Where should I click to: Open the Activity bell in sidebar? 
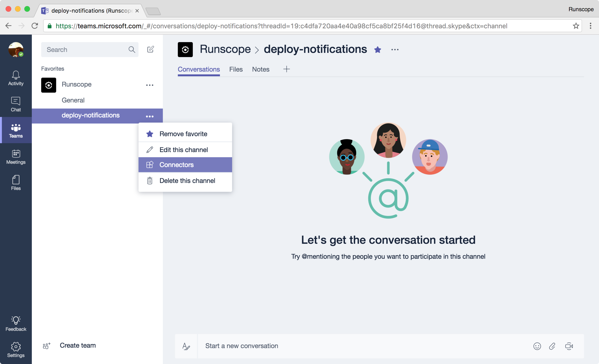click(x=16, y=78)
